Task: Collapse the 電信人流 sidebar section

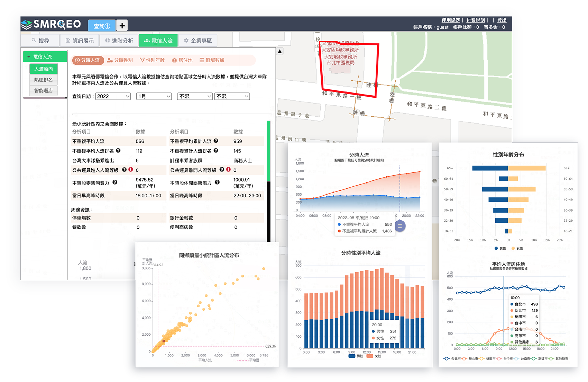Action: pos(29,56)
